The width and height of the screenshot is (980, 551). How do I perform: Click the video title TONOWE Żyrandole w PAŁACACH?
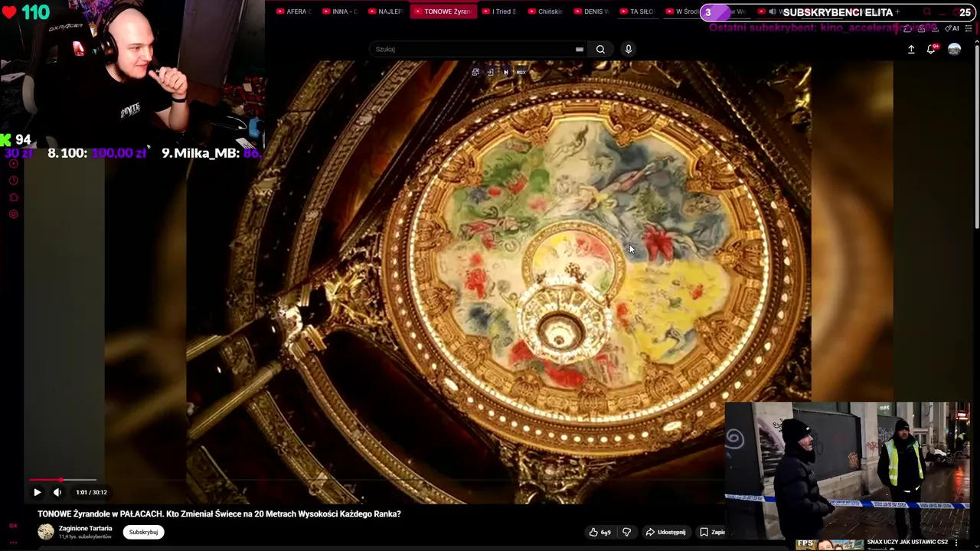219,514
